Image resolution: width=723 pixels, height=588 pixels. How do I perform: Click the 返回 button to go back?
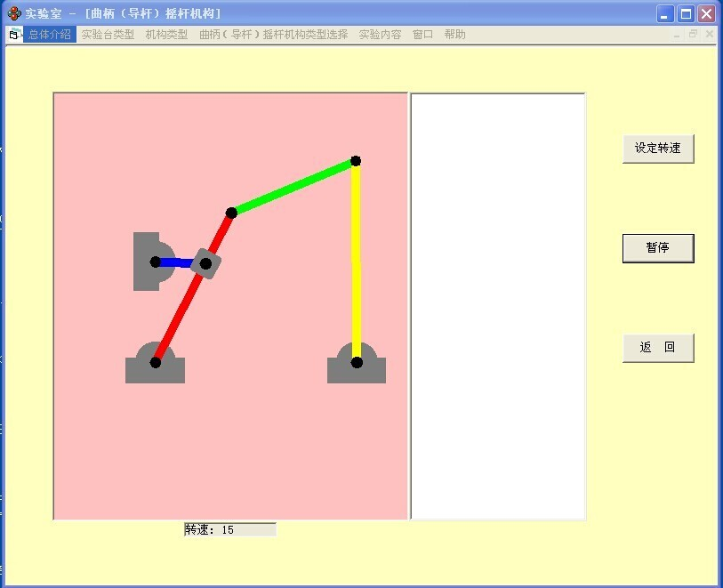click(657, 348)
